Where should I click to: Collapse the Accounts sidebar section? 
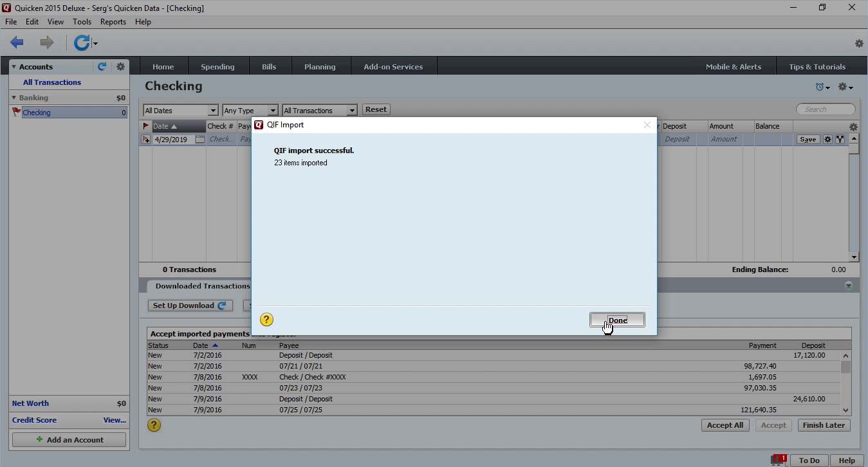click(14, 67)
